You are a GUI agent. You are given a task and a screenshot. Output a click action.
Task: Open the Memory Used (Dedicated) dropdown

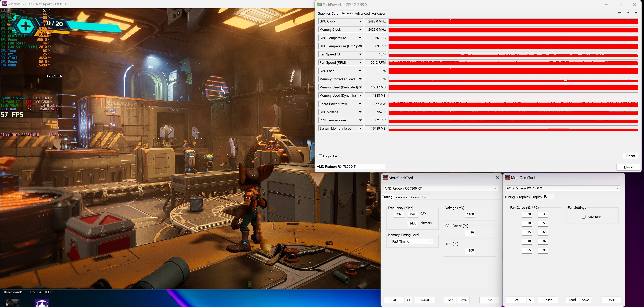360,87
